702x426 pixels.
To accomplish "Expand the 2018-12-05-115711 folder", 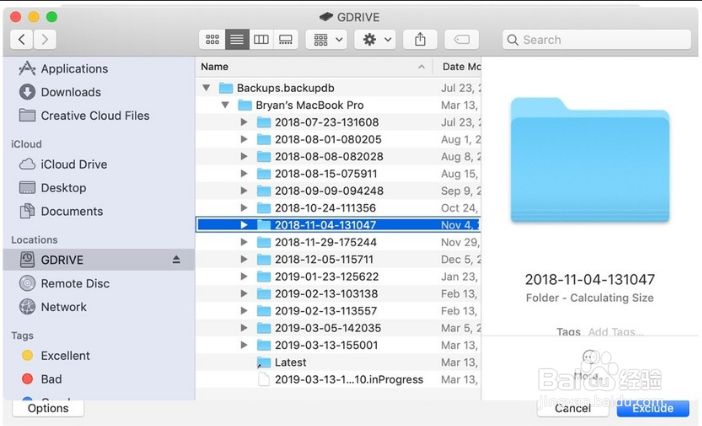I will point(244,259).
